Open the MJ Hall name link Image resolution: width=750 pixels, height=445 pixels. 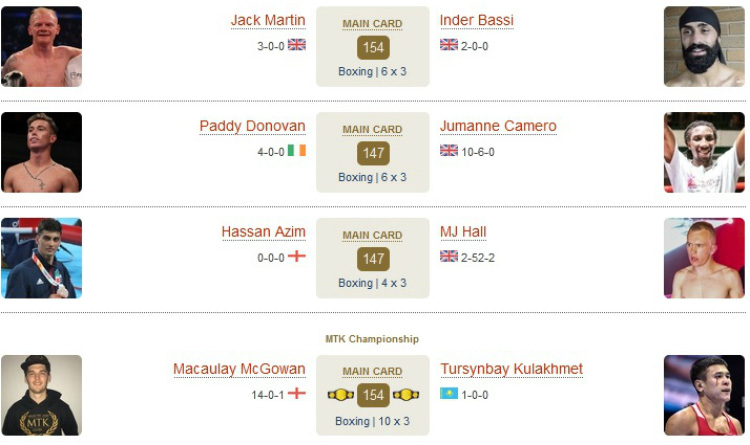coord(463,232)
